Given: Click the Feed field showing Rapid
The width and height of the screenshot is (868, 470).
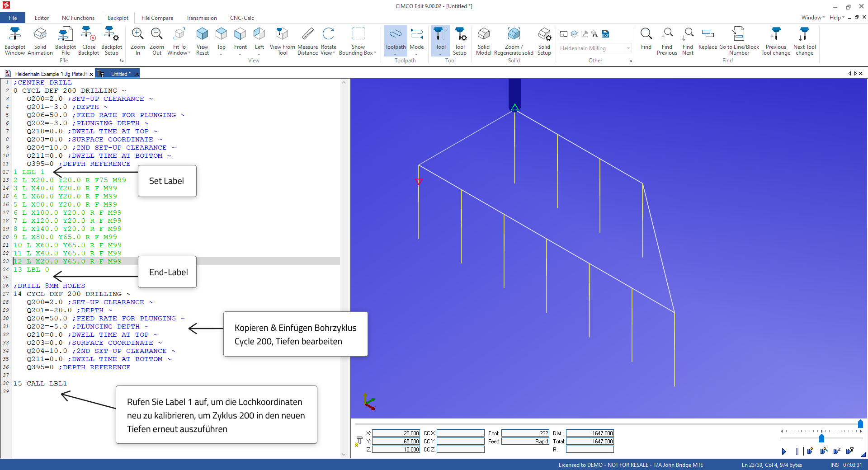Looking at the screenshot, I should pos(525,441).
